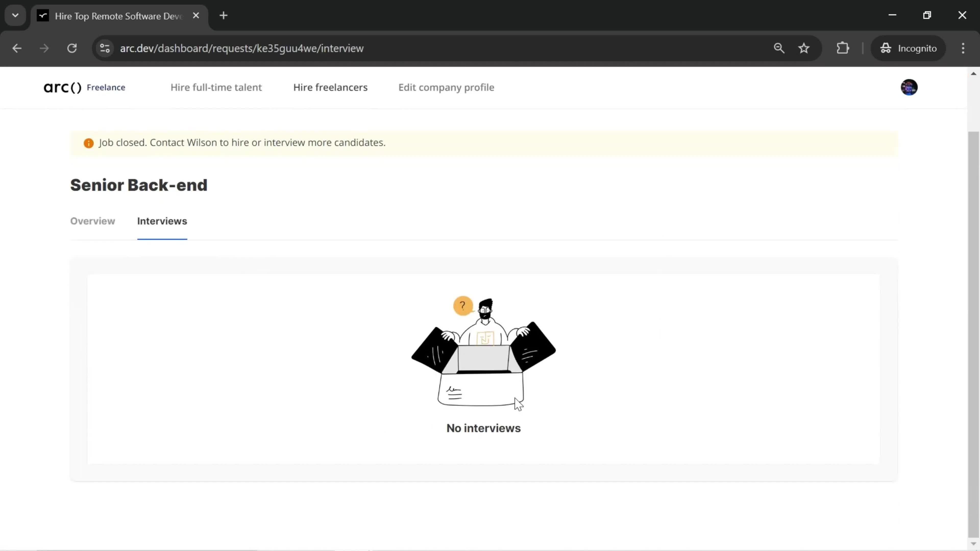The image size is (980, 551).
Task: Click Edit company profile link
Action: pyautogui.click(x=446, y=87)
